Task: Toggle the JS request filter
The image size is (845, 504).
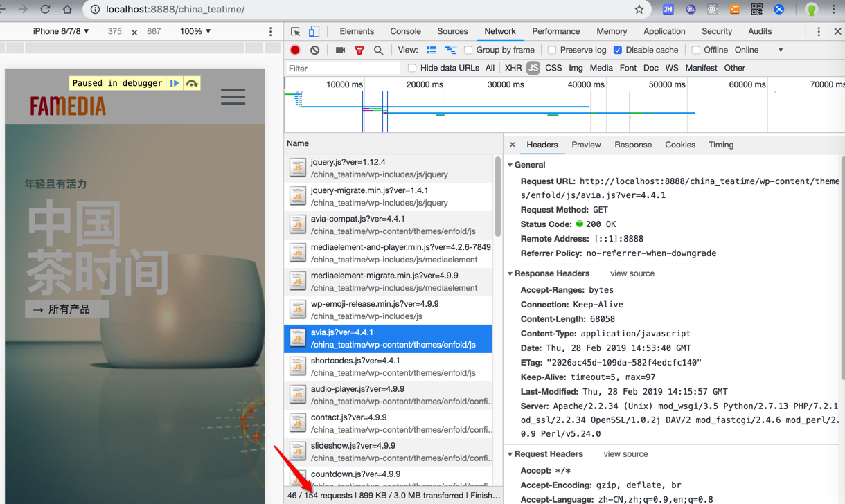Action: 533,68
